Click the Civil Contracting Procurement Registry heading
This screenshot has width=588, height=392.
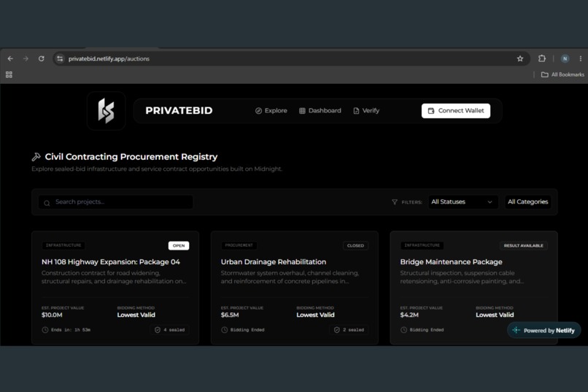click(x=131, y=157)
